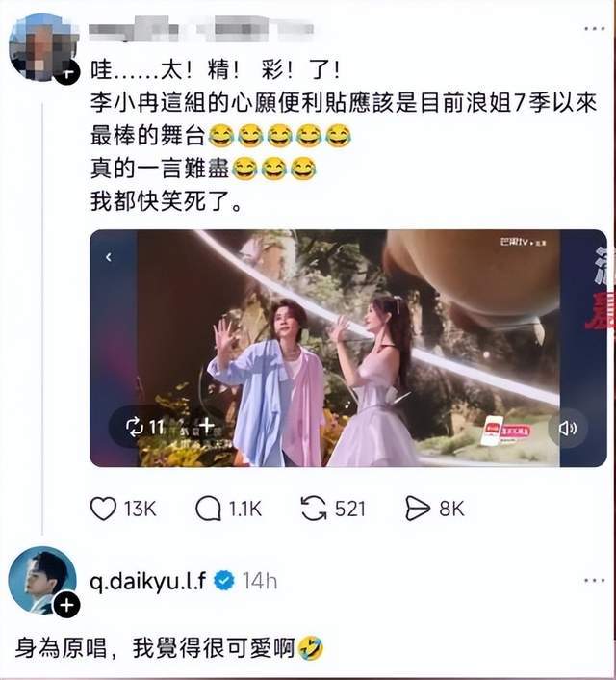Open the blurred top poster's avatar

click(x=42, y=47)
